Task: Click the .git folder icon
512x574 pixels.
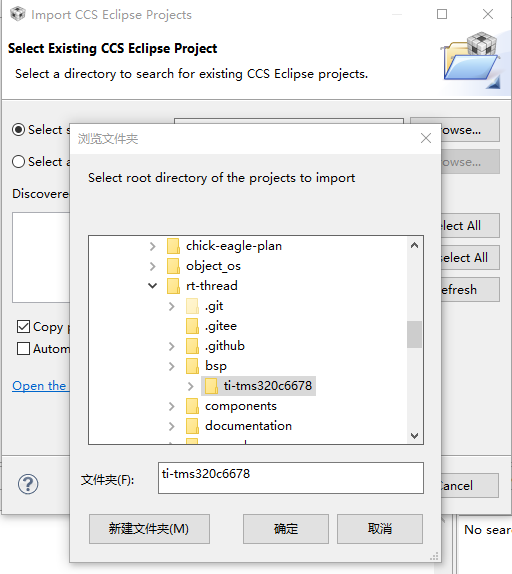Action: pyautogui.click(x=192, y=306)
